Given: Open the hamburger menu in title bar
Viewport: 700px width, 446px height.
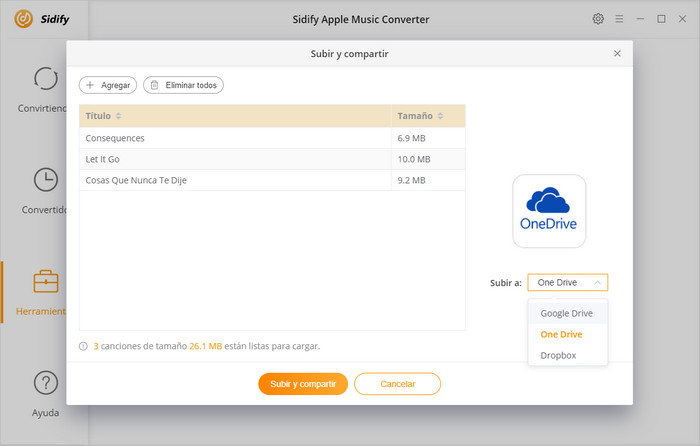Looking at the screenshot, I should click(x=619, y=19).
